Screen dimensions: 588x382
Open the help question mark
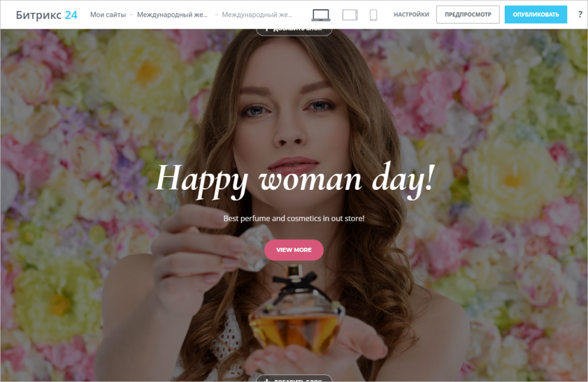point(580,14)
